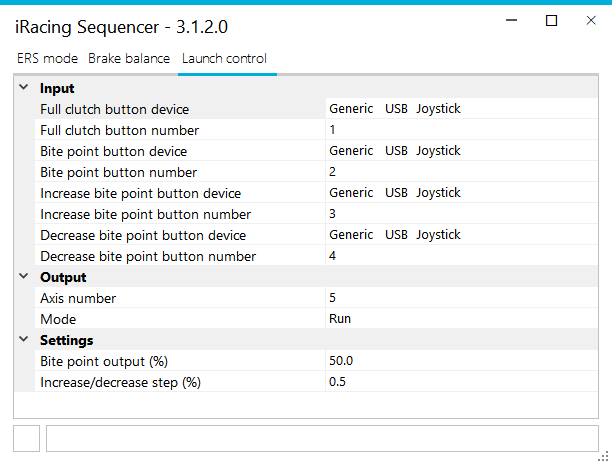Click the small empty box at bottom left
612x465 pixels.
point(27,438)
